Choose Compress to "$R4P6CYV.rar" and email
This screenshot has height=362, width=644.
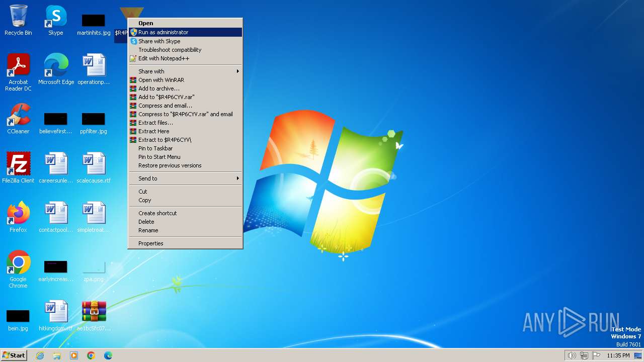(185, 114)
